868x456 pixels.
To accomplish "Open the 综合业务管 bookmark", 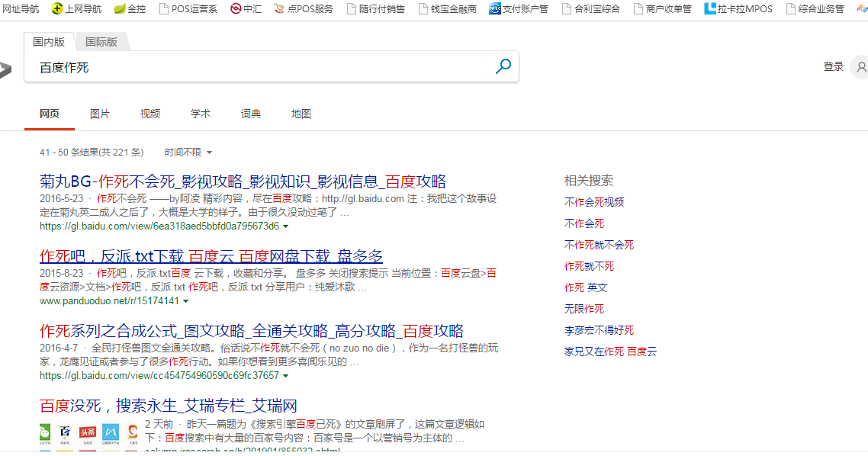I will [815, 9].
